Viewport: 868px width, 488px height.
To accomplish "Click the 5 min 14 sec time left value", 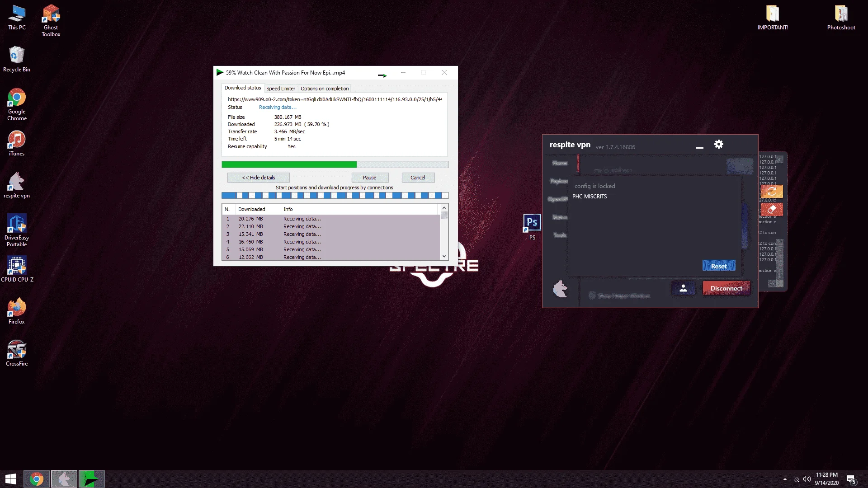I will pos(288,139).
